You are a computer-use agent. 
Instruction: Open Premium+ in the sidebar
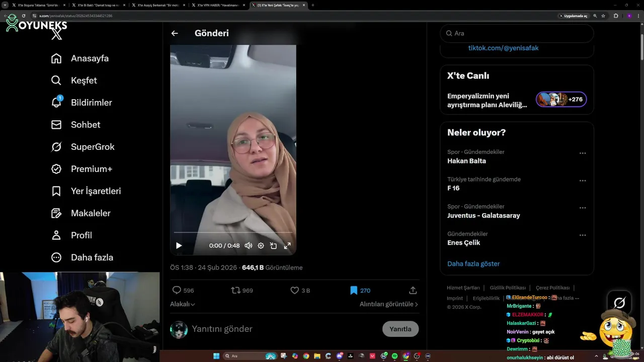(x=82, y=169)
